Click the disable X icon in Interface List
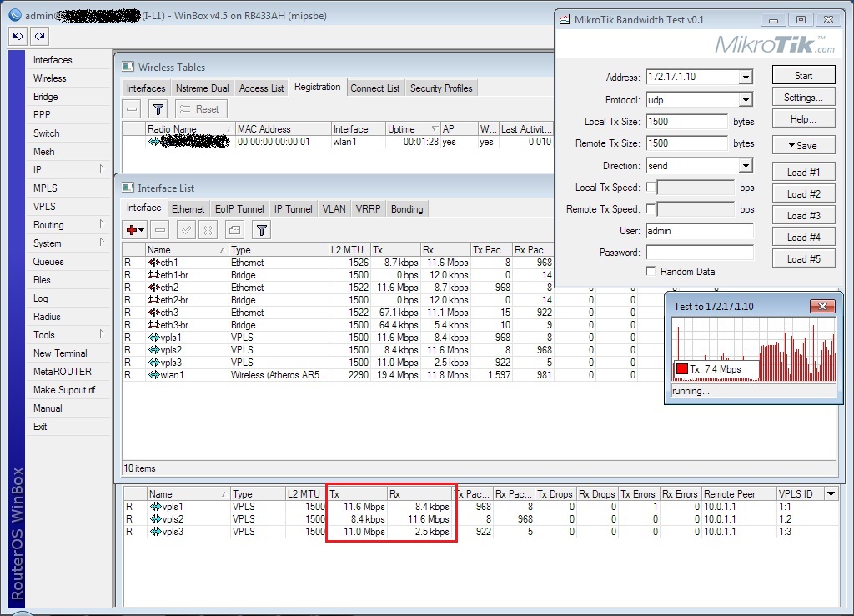 [x=208, y=230]
